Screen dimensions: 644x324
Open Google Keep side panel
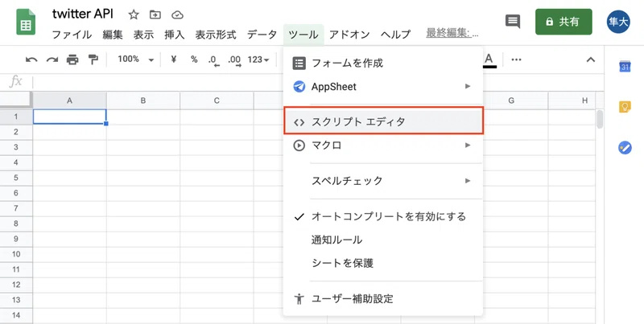click(x=625, y=107)
